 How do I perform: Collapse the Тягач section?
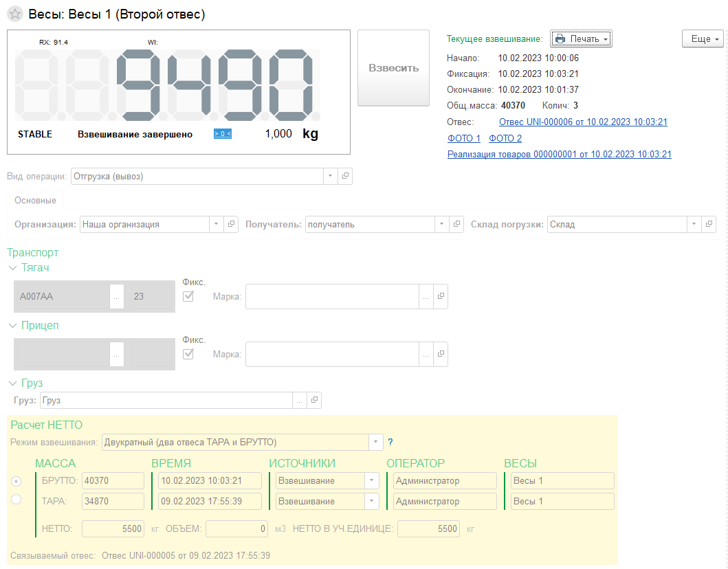coord(13,268)
